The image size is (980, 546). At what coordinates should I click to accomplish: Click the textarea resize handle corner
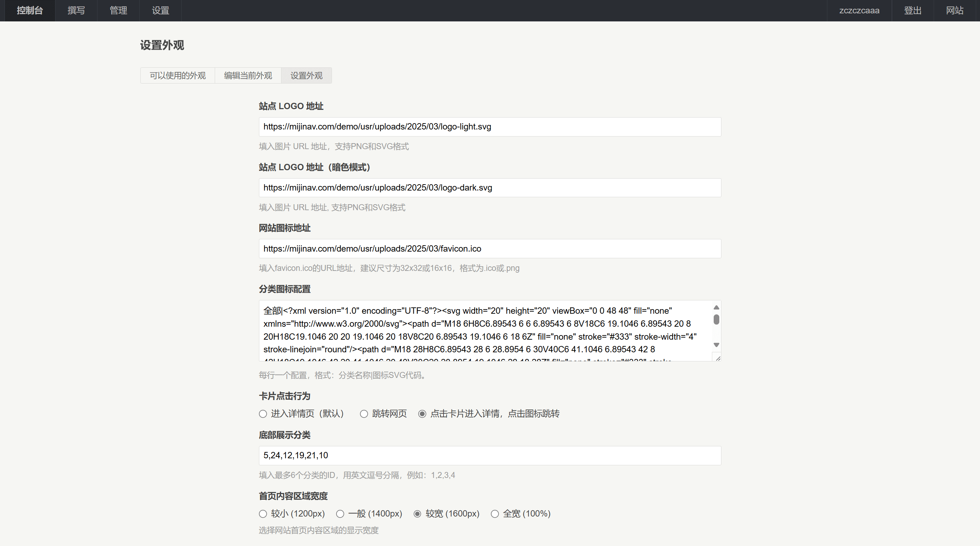click(x=718, y=358)
